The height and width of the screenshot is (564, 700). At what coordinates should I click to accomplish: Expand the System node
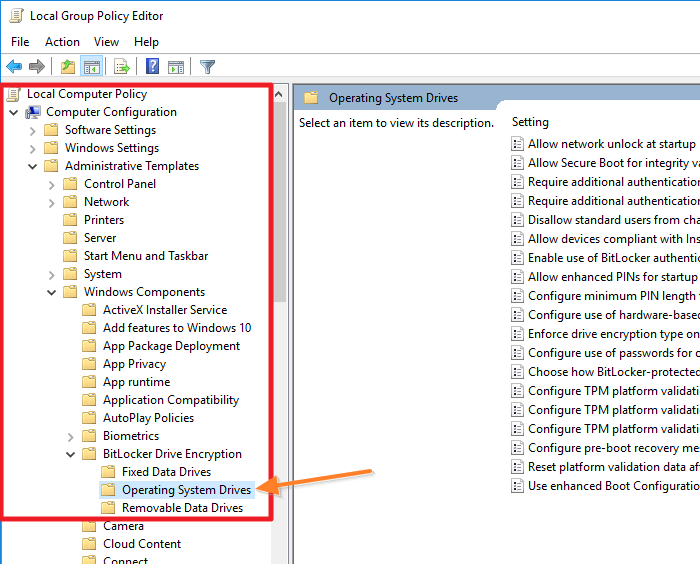(52, 275)
